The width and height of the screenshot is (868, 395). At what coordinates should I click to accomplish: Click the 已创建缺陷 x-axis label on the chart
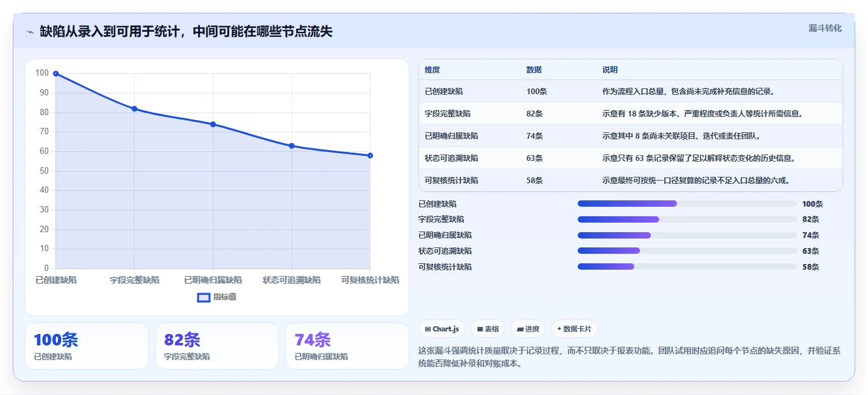tap(56, 280)
